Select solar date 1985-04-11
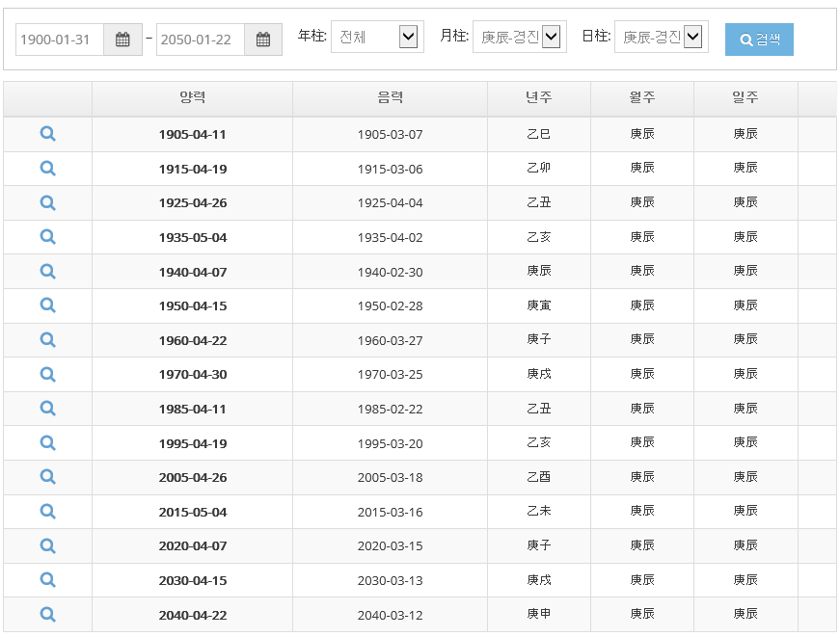This screenshot has width=840, height=637. 192,409
